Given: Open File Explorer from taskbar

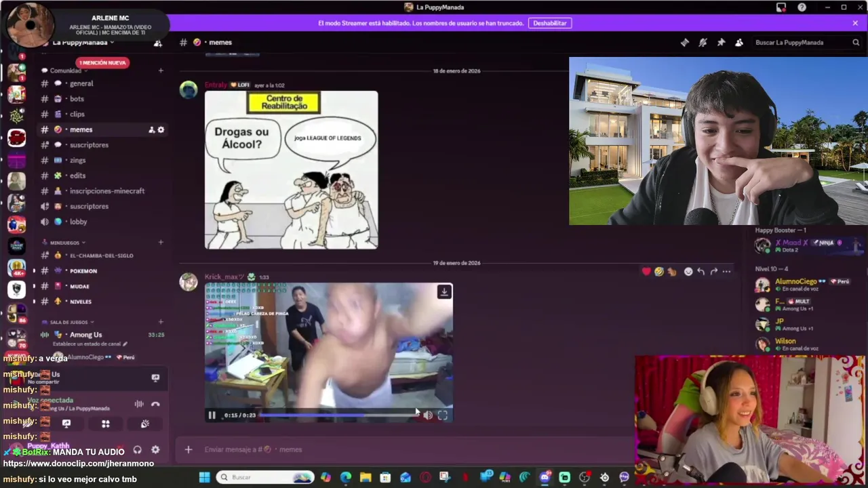Looking at the screenshot, I should point(366,477).
